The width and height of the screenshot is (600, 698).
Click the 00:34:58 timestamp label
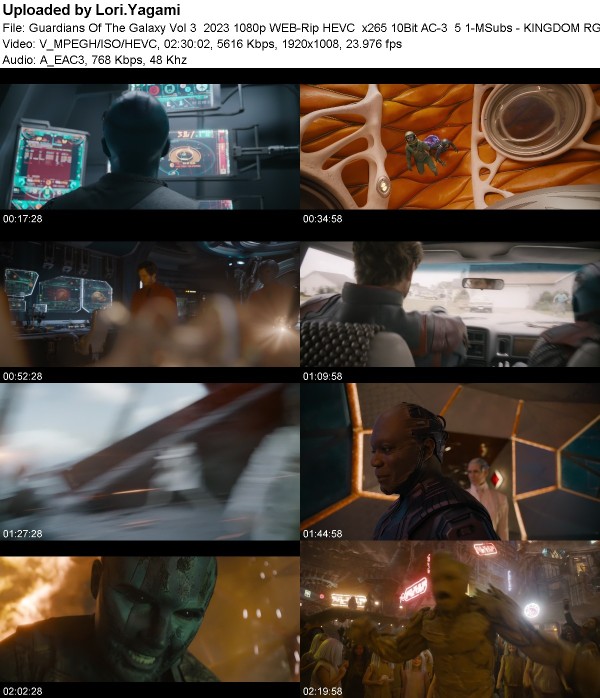323,219
